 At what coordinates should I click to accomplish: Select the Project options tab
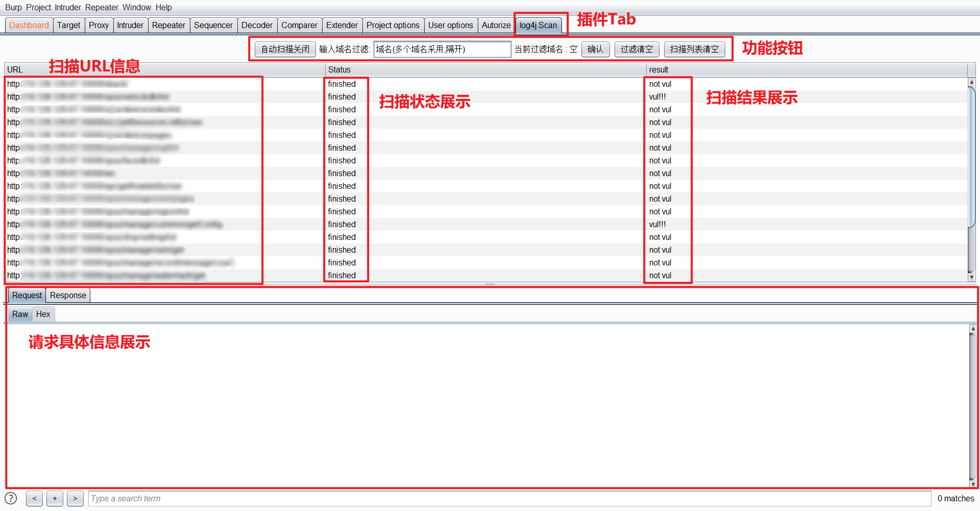pyautogui.click(x=393, y=26)
